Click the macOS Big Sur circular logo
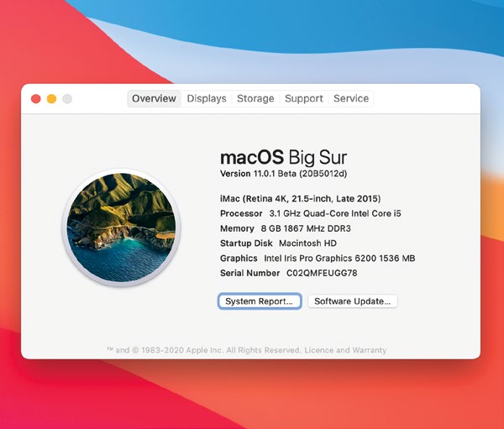The image size is (504, 429). pos(121,228)
